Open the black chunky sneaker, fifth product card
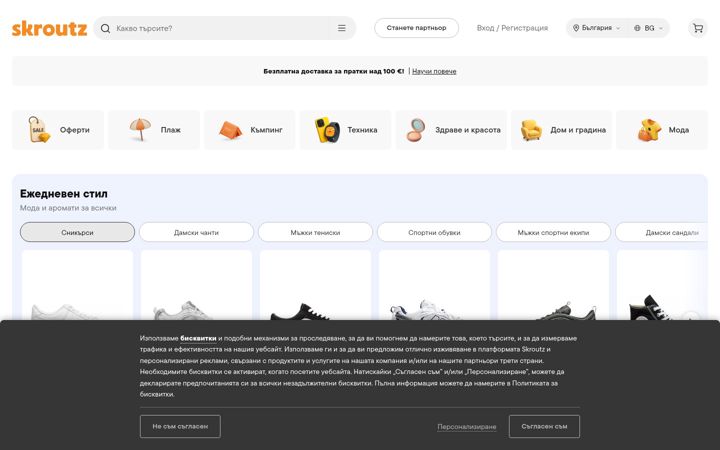The width and height of the screenshot is (720, 450). (553, 285)
